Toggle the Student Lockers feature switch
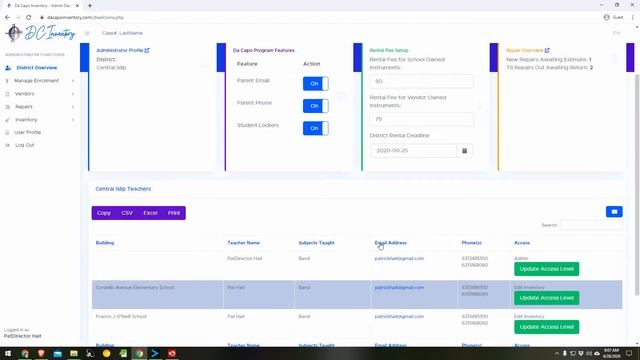640x360 pixels. (316, 128)
